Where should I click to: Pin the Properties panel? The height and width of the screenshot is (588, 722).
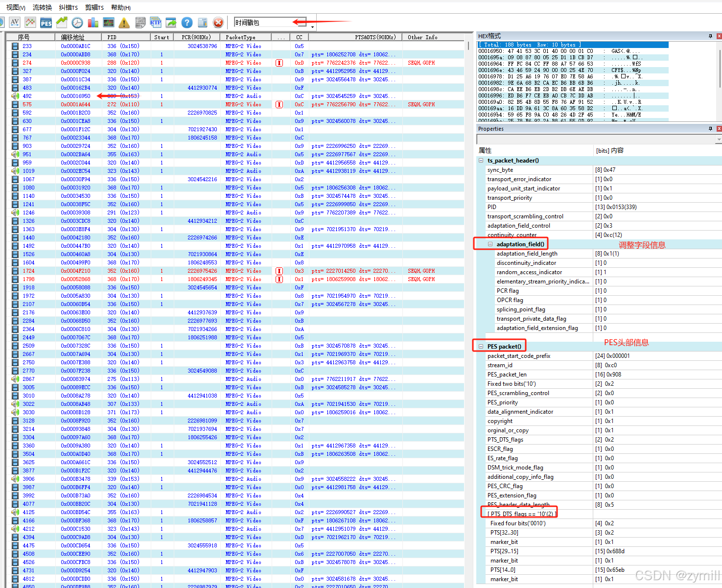click(x=710, y=129)
